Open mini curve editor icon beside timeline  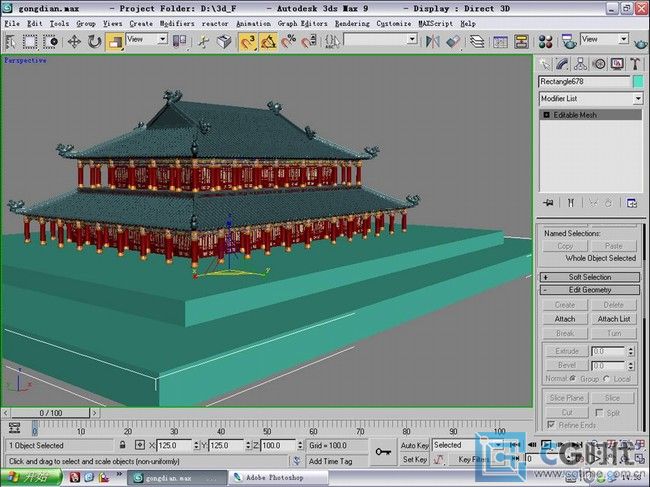15,428
